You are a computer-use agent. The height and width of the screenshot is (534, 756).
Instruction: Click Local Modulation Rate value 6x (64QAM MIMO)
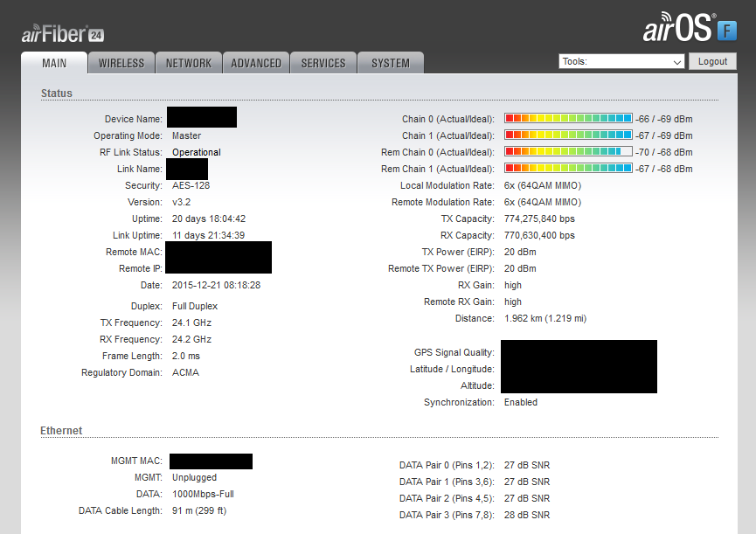click(543, 185)
